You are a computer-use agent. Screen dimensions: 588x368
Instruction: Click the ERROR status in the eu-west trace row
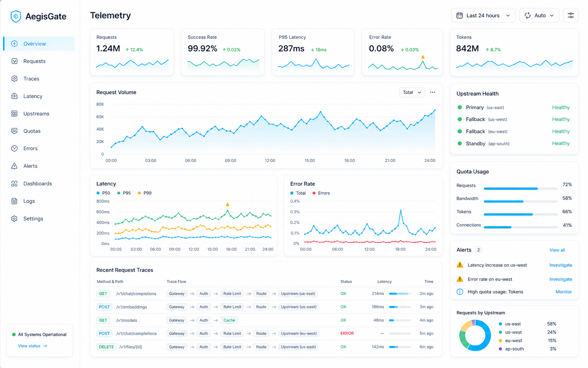point(347,333)
